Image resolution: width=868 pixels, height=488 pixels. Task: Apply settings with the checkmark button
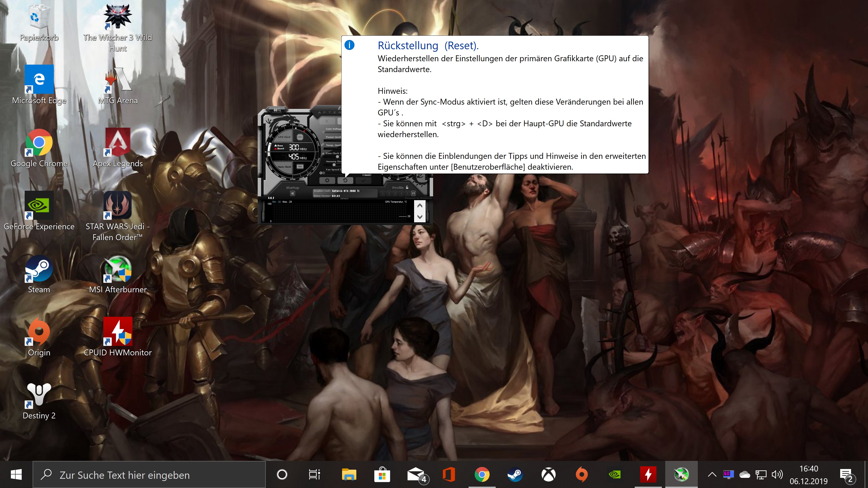click(x=363, y=181)
